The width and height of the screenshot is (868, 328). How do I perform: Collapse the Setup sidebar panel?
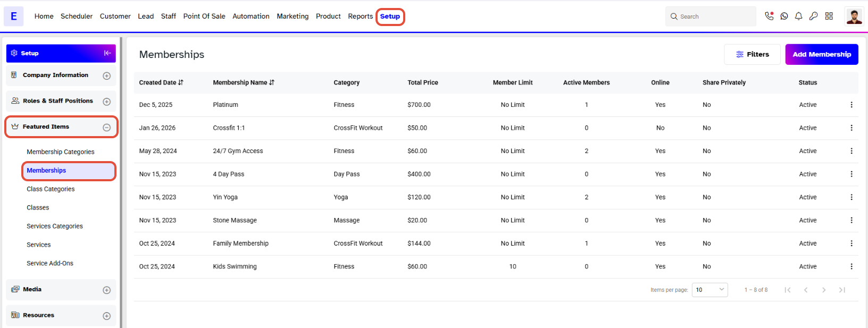(x=107, y=53)
